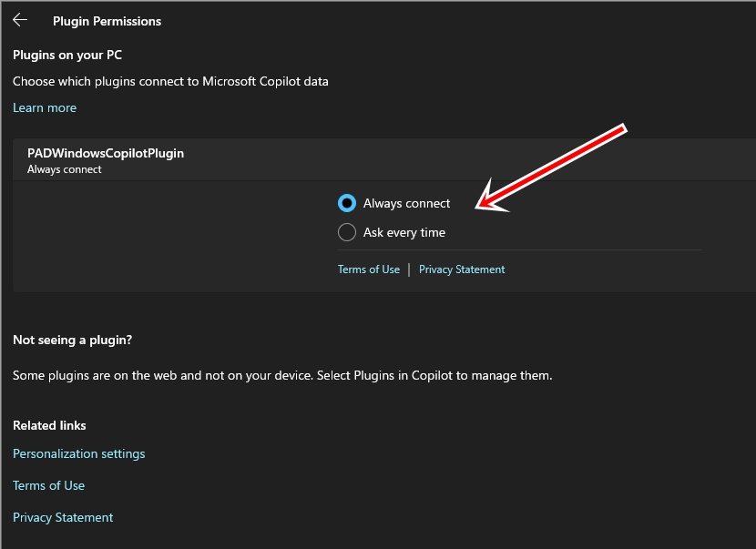Click the Choose which plugins connect description
This screenshot has width=756, height=549.
[x=170, y=81]
